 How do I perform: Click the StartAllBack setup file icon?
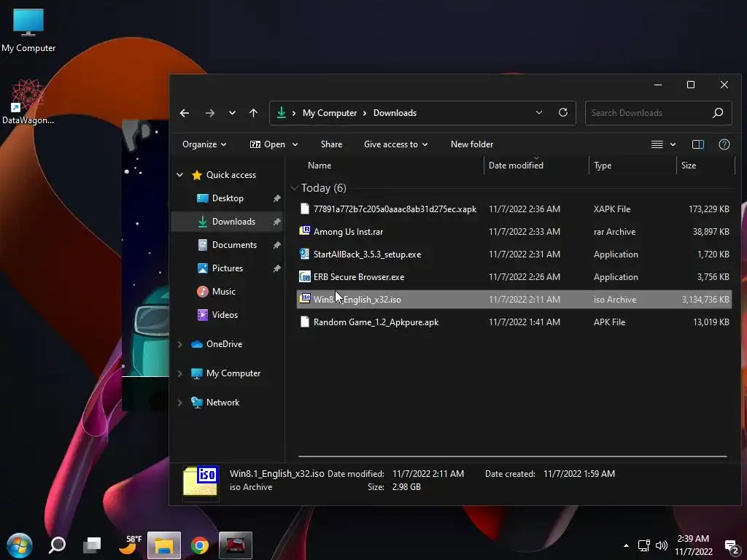point(304,254)
